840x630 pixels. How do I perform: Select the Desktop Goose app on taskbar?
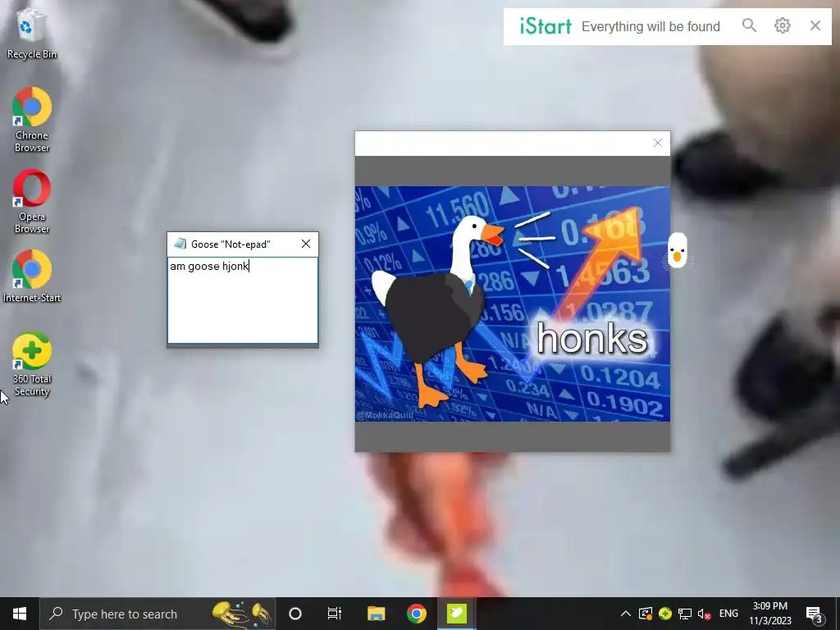tap(456, 614)
